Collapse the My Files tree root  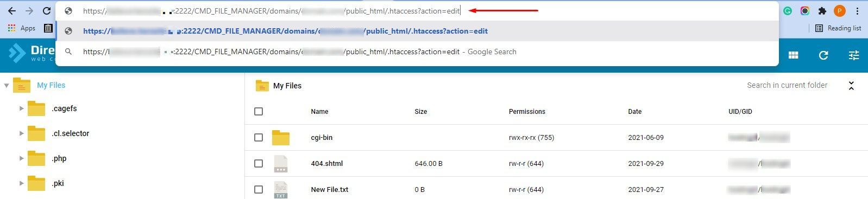[x=7, y=85]
